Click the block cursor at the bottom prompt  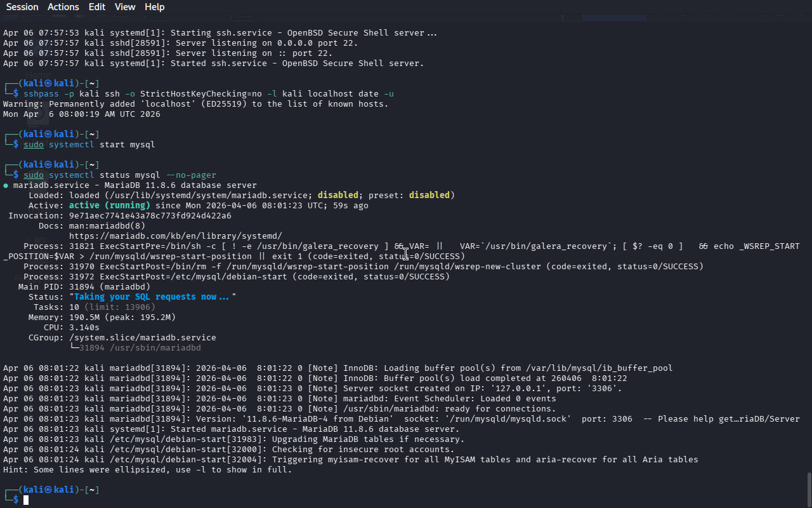[x=26, y=500]
